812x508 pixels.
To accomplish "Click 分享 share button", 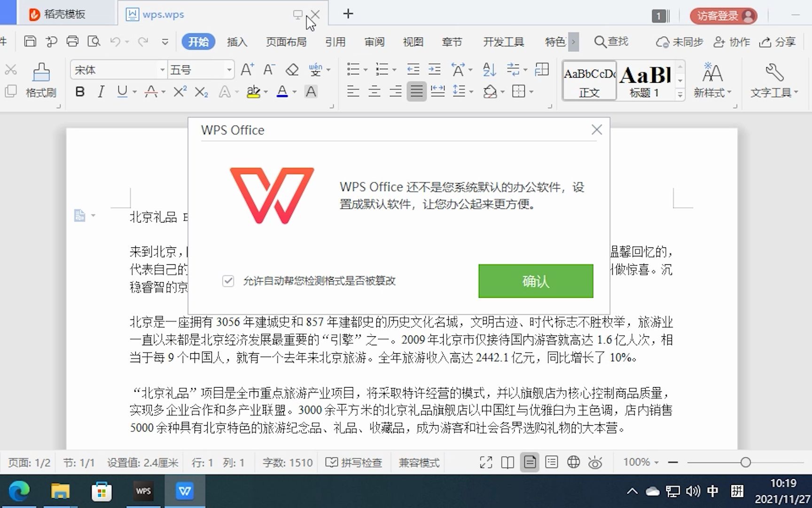I will (x=778, y=42).
